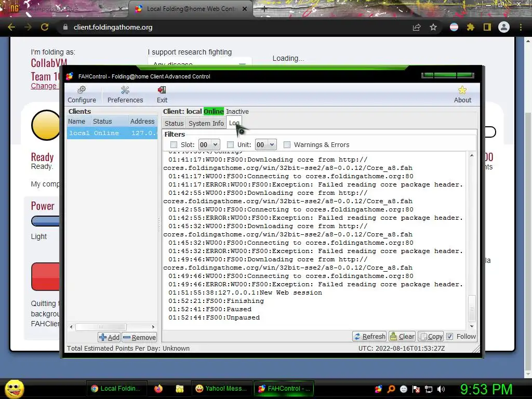This screenshot has height=399, width=532.
Task: Select the local Online client row
Action: click(112, 133)
